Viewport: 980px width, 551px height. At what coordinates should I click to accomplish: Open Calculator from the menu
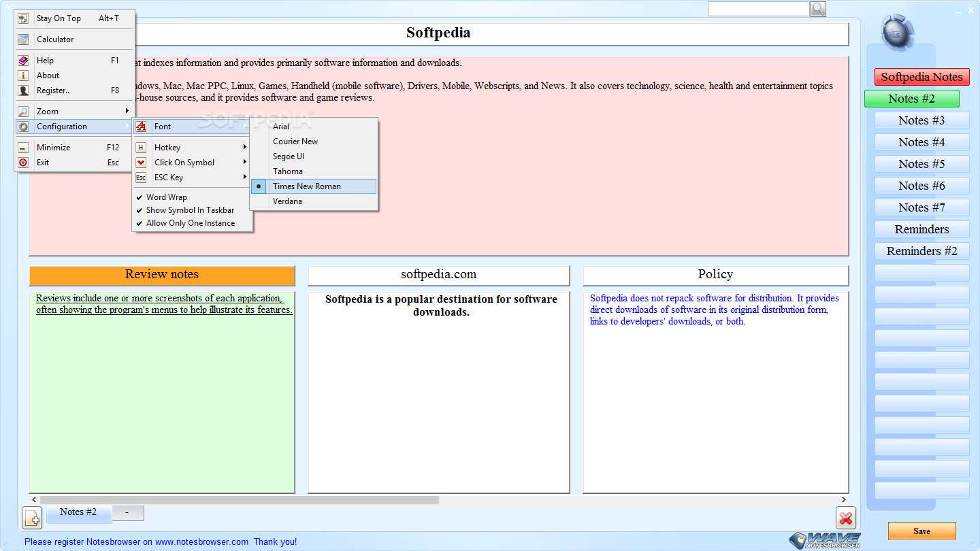pos(75,39)
